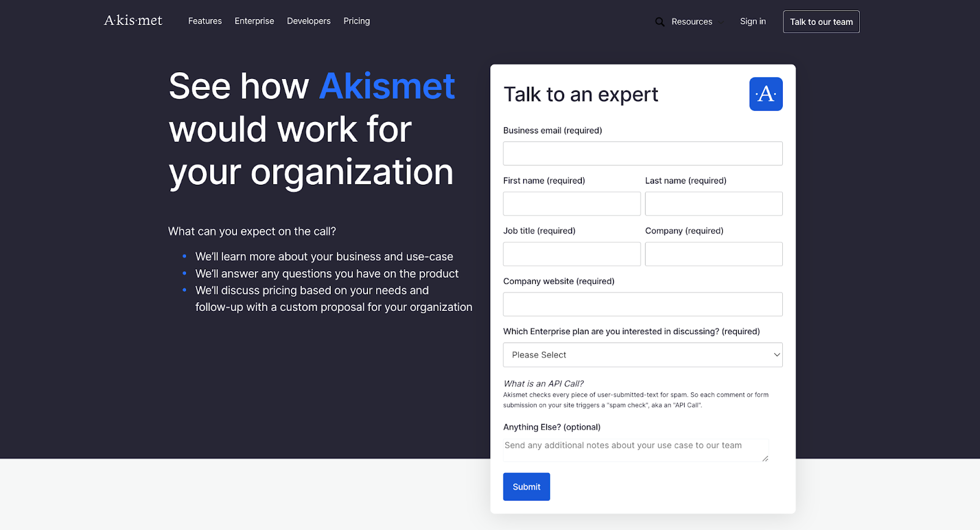Go to the Enterprise page
The width and height of the screenshot is (980, 530).
click(x=254, y=21)
